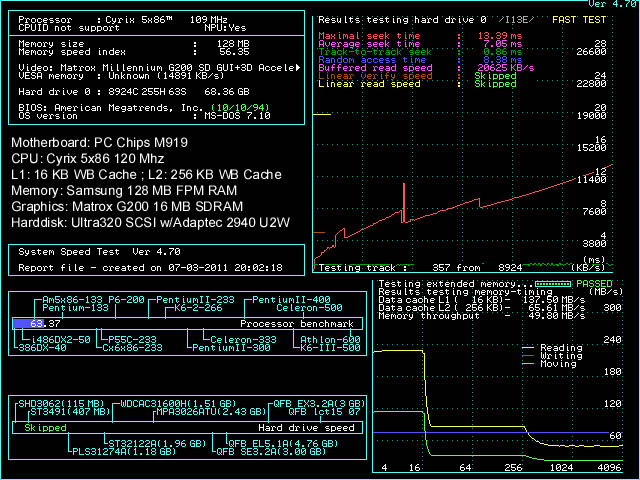The height and width of the screenshot is (480, 640).
Task: Click the Memory speed index 56.35 value
Action: tap(234, 52)
